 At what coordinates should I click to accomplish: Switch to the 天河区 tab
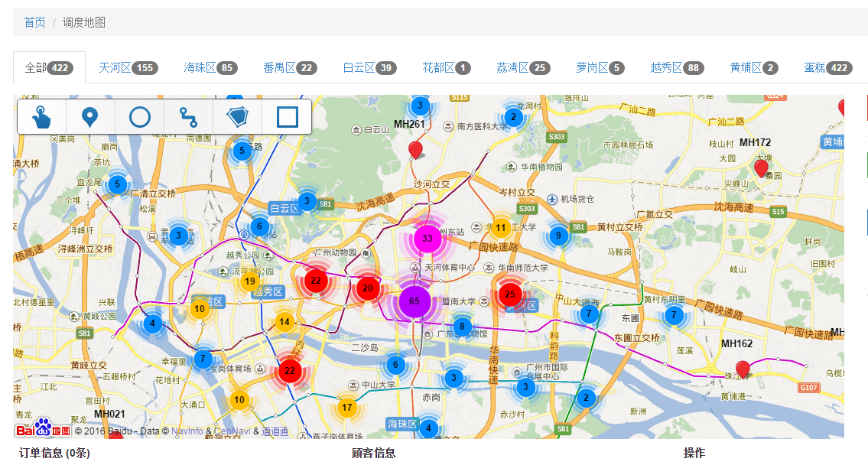pos(128,68)
